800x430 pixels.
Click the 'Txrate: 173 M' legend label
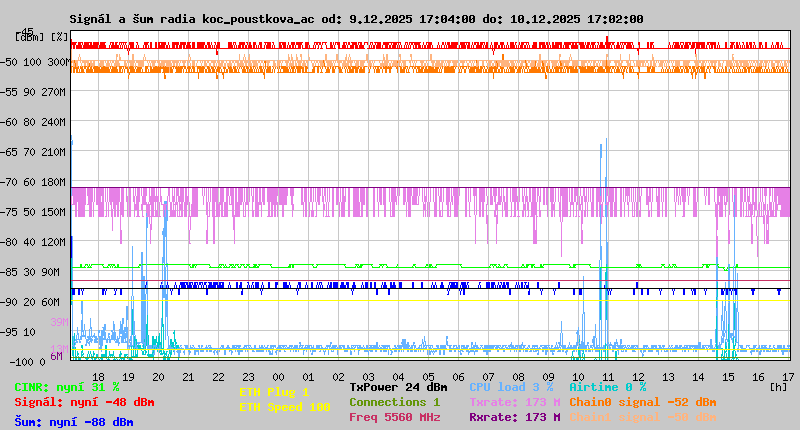coord(515,402)
